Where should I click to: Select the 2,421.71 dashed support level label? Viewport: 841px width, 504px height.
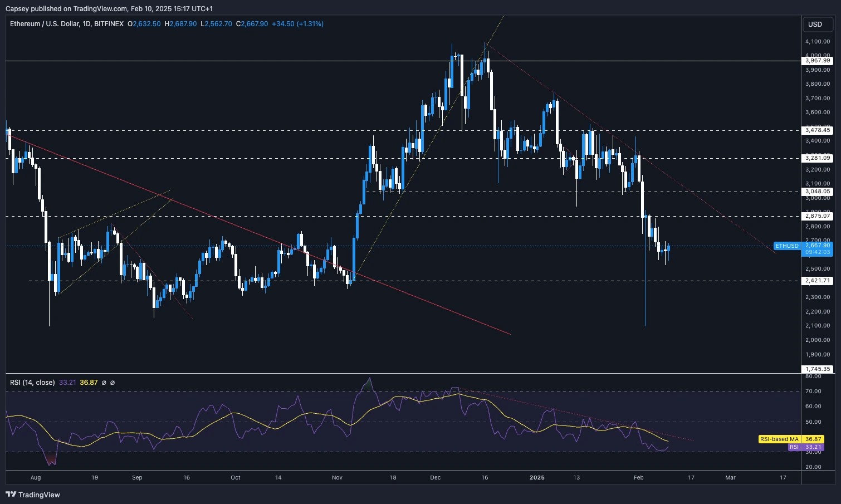pos(816,281)
